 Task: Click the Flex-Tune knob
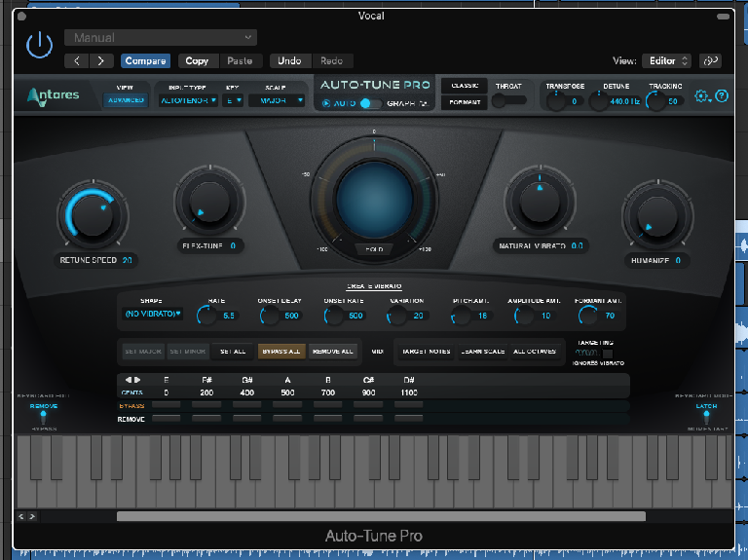[209, 202]
